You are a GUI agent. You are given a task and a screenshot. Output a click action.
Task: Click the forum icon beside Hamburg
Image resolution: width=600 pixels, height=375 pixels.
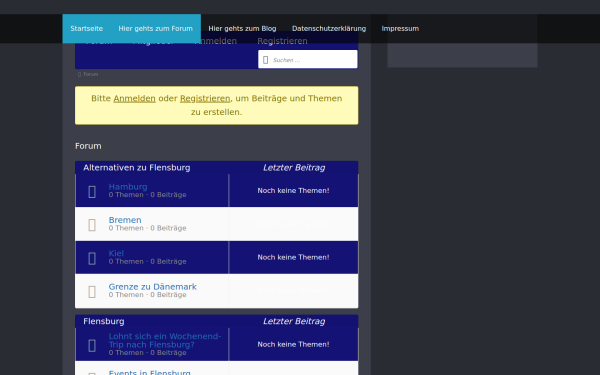point(92,191)
